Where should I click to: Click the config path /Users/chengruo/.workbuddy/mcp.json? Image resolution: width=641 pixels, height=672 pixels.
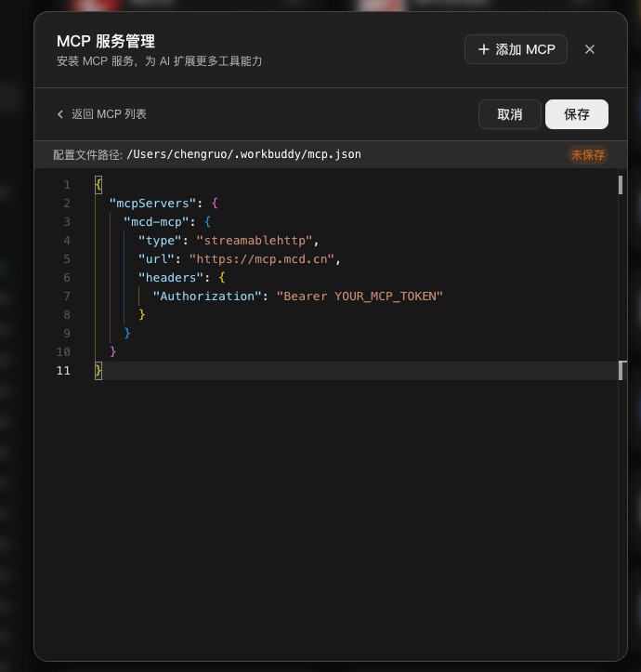pyautogui.click(x=243, y=154)
